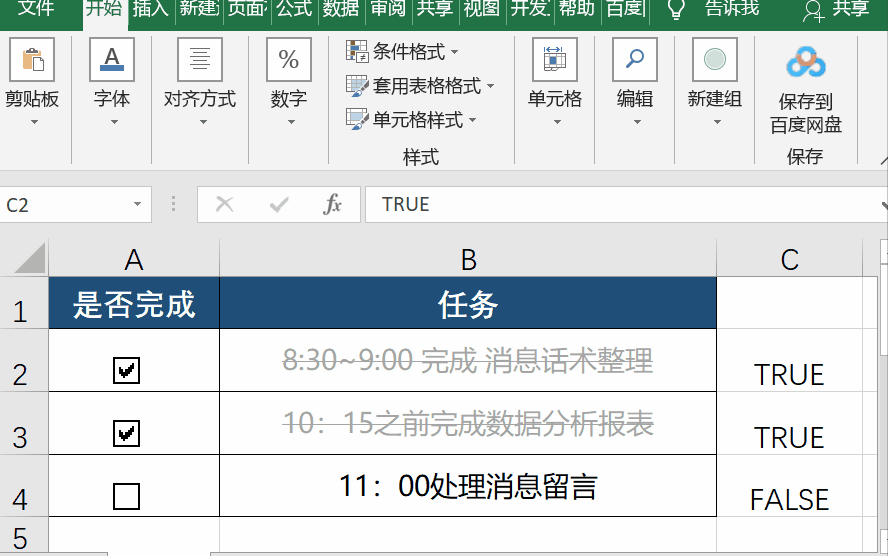The height and width of the screenshot is (556, 888).
Task: Expand the 编辑 group dropdown arrow
Action: (x=637, y=122)
